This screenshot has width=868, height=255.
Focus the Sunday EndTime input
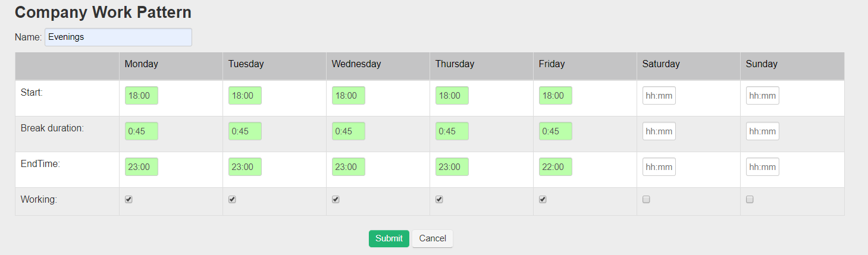click(x=763, y=167)
